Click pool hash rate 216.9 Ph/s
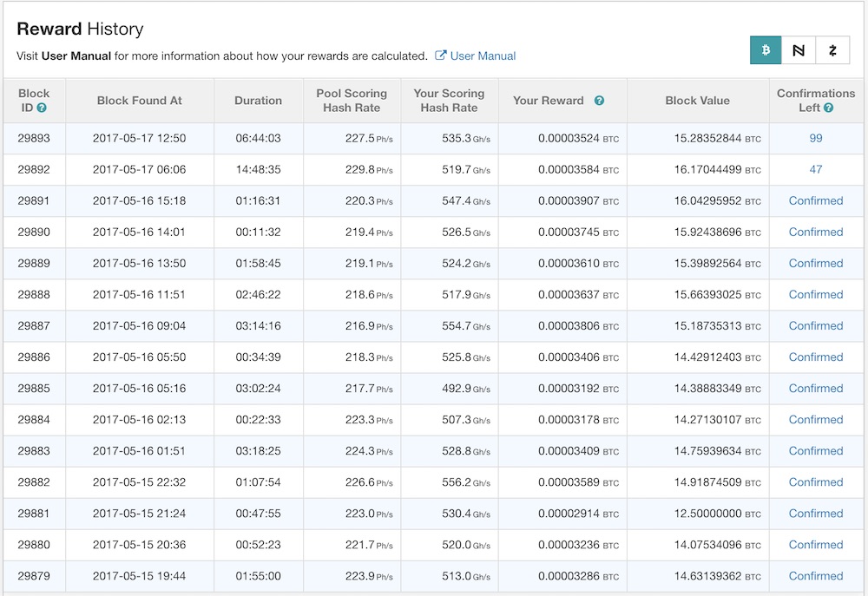This screenshot has width=868, height=596. click(x=369, y=326)
